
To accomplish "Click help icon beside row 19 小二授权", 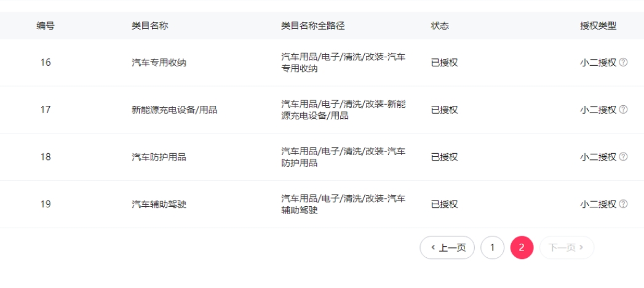I will coord(623,204).
